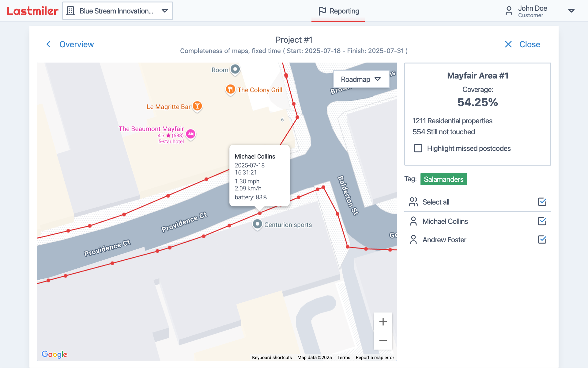Click the Le Magritte Bar label
The image size is (588, 368).
click(x=168, y=107)
